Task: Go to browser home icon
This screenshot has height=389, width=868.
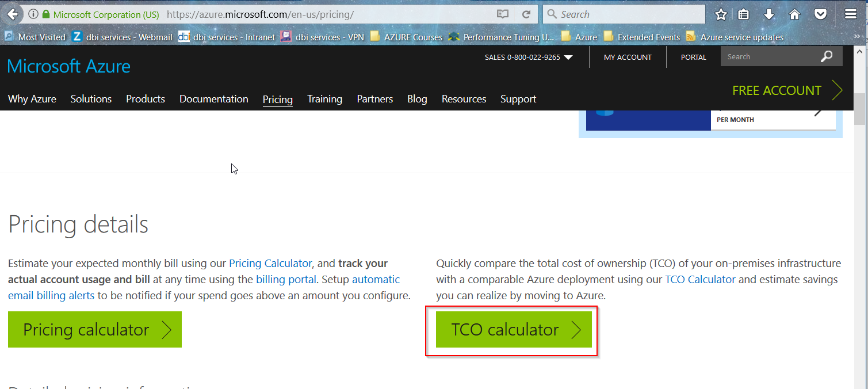Action: [x=794, y=14]
